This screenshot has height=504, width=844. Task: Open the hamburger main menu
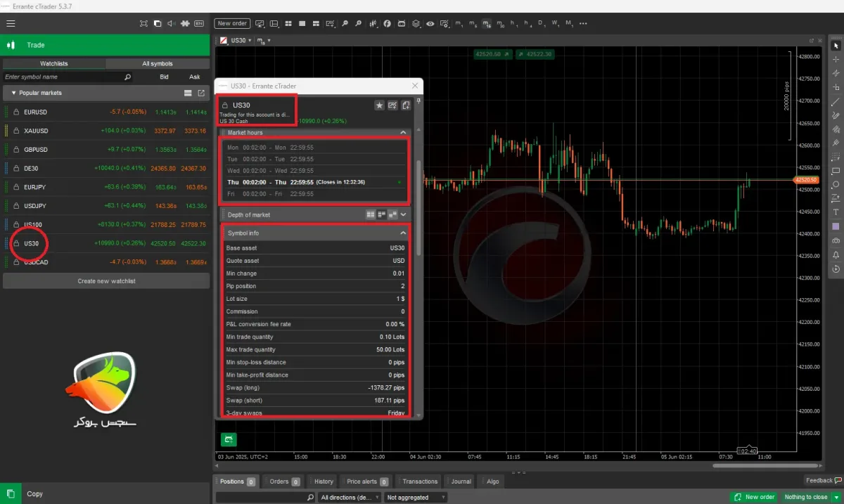click(x=11, y=23)
